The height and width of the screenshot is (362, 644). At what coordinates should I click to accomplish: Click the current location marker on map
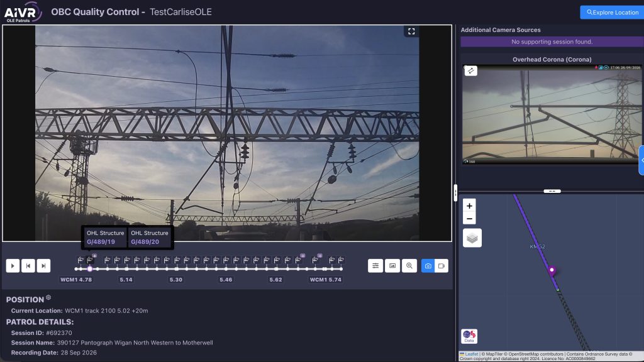(552, 270)
